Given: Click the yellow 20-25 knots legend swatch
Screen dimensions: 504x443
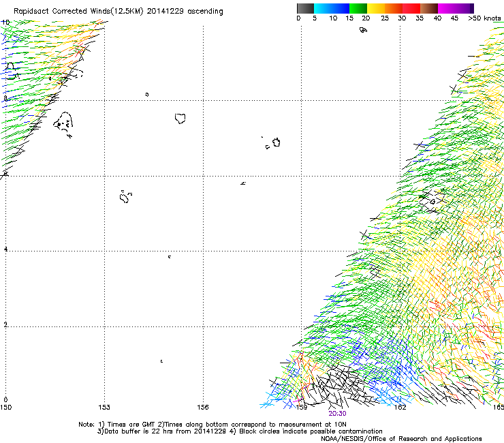Looking at the screenshot, I should (x=376, y=8).
